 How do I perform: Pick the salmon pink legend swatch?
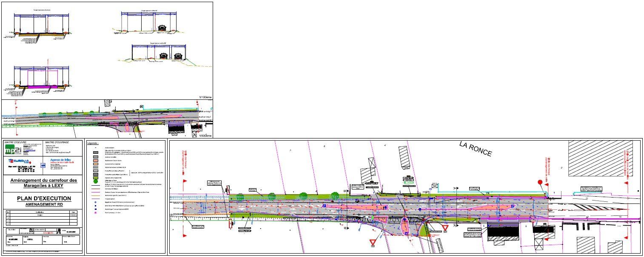click(96, 161)
